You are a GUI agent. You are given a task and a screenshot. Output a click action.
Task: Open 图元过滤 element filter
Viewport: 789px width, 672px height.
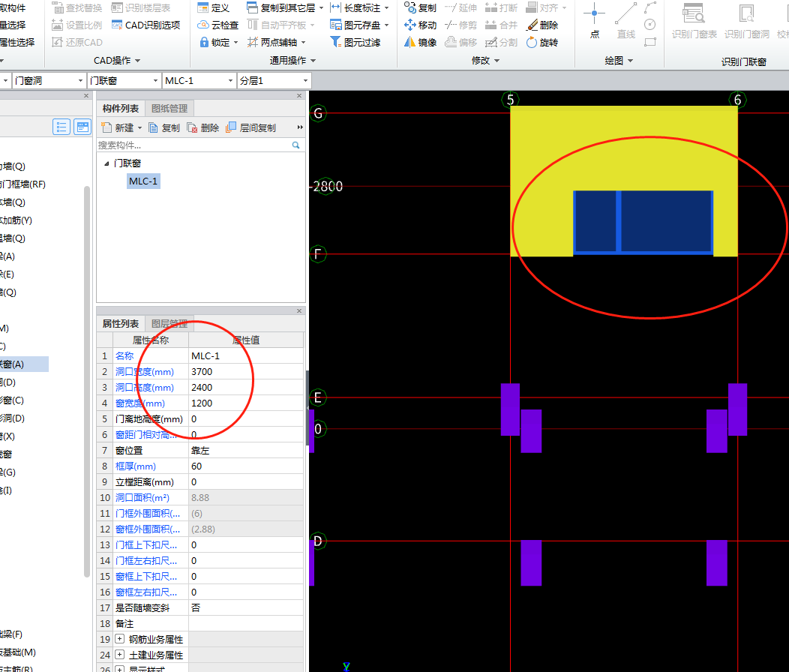[355, 42]
